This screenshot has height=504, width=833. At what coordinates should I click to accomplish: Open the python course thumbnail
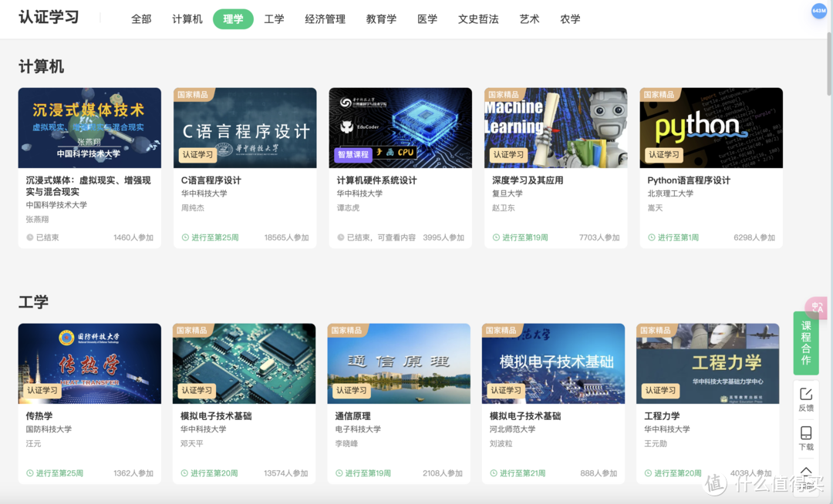point(711,128)
